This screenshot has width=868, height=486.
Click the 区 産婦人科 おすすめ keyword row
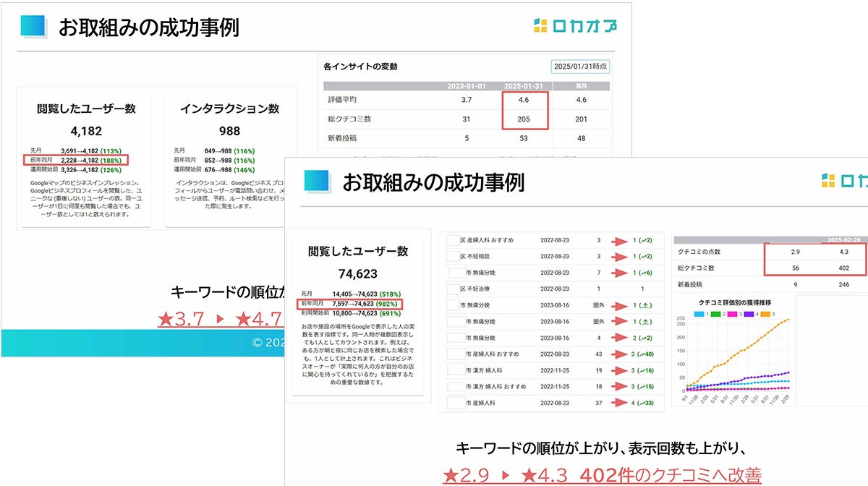(x=550, y=240)
